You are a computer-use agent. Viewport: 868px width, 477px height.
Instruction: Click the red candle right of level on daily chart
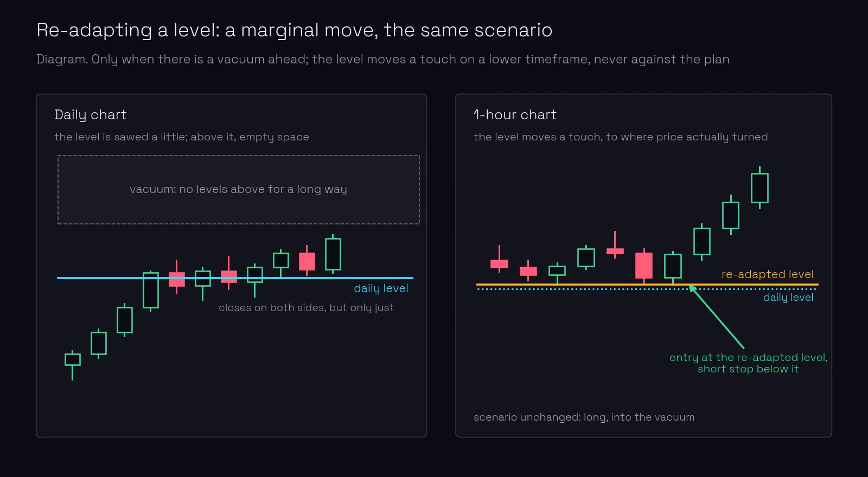[x=307, y=261]
